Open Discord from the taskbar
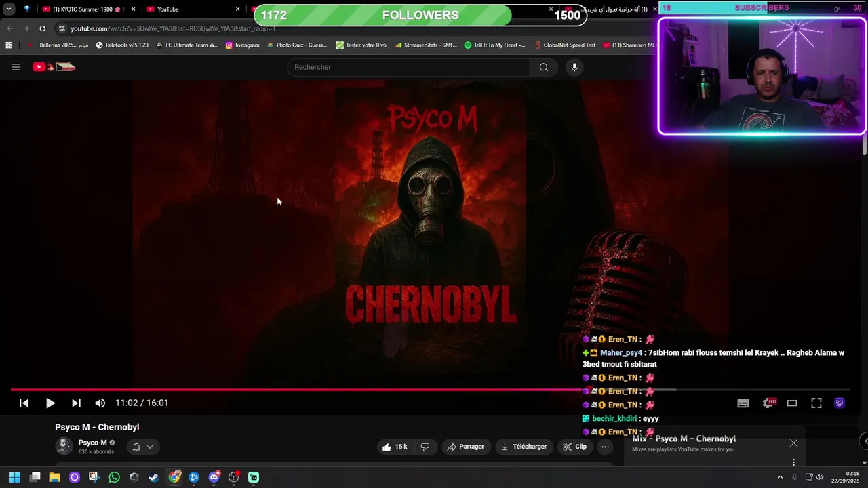This screenshot has width=868, height=488. click(214, 477)
